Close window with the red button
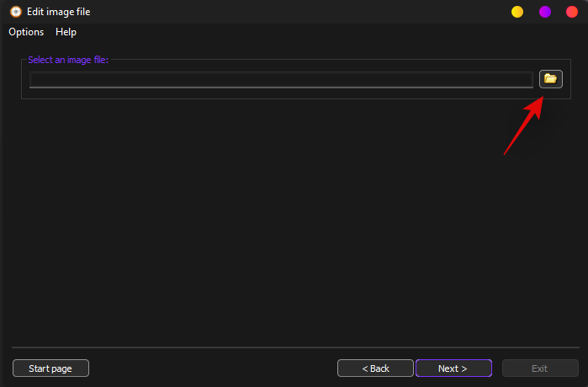The width and height of the screenshot is (588, 387). click(572, 12)
